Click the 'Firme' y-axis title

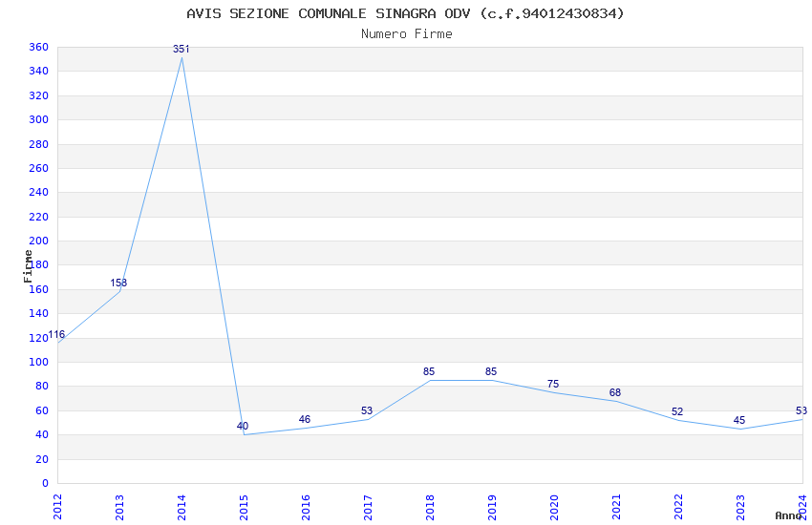[x=28, y=266]
